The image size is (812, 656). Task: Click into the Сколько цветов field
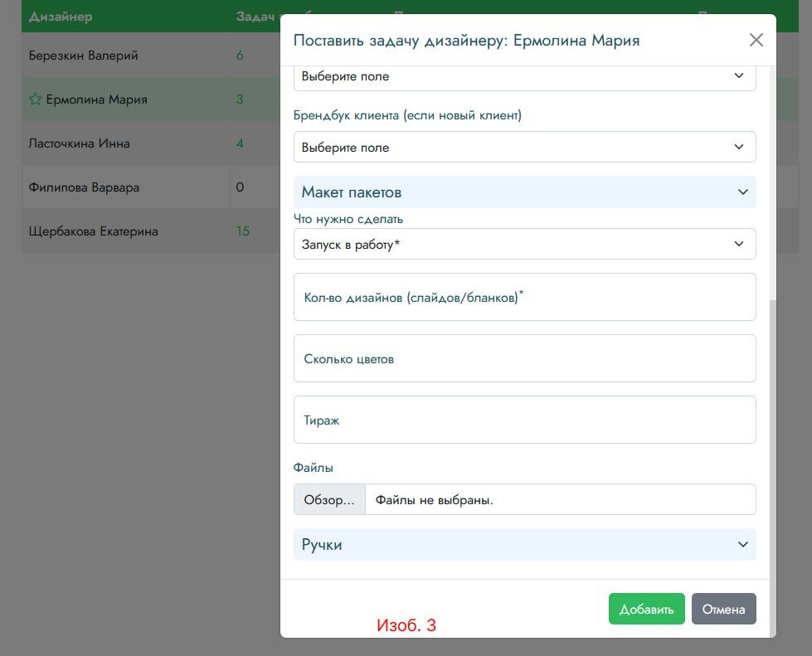pos(524,358)
